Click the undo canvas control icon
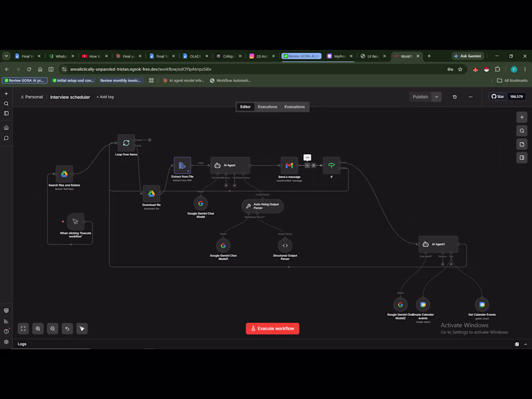 tap(67, 328)
